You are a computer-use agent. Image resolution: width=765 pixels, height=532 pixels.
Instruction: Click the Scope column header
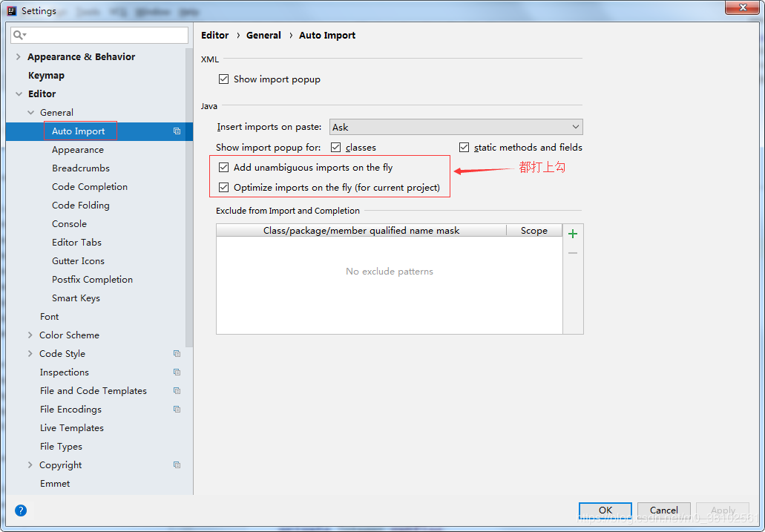click(x=534, y=230)
